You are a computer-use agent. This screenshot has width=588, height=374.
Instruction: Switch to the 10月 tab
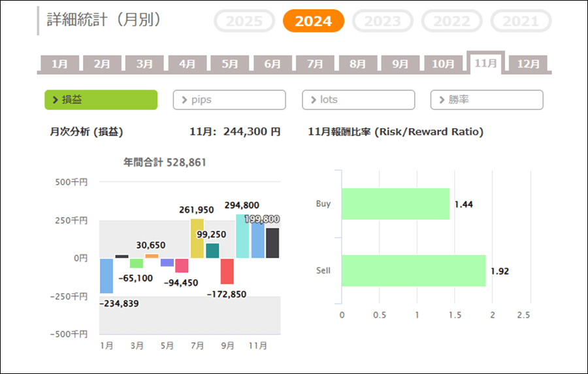[x=443, y=64]
